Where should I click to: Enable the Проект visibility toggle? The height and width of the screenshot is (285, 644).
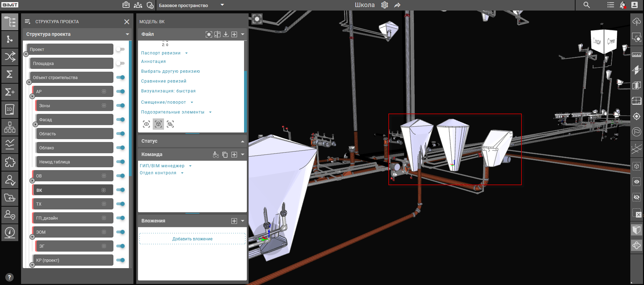coord(120,50)
